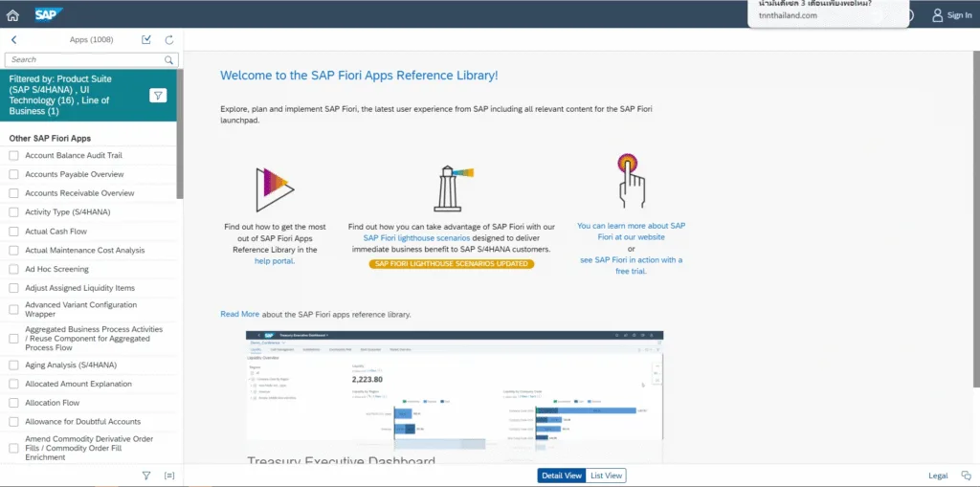
Task: Check Actual Maintenance Cost Analysis
Action: tap(13, 251)
